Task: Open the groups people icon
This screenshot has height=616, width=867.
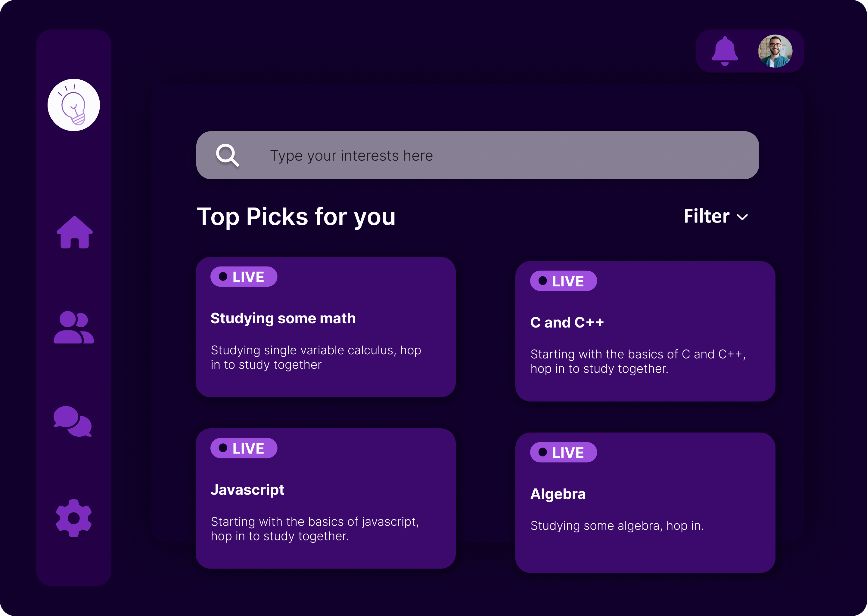Action: pos(74,327)
